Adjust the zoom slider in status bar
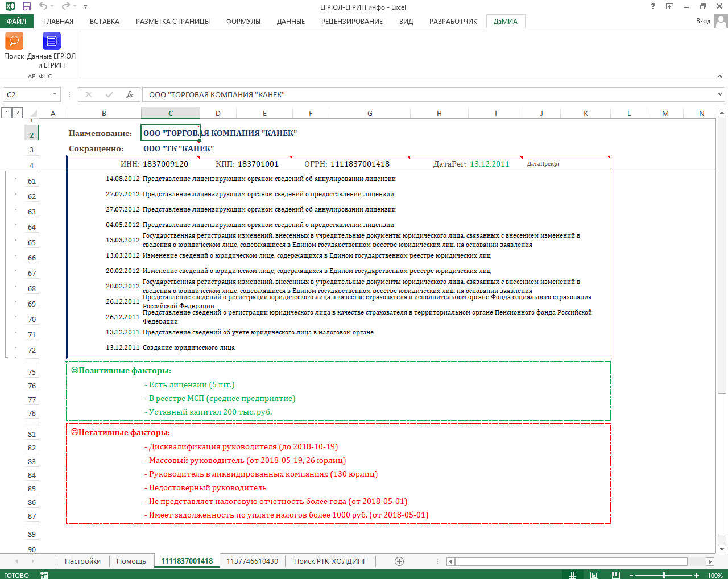Image resolution: width=728 pixels, height=579 pixels. pos(663,575)
